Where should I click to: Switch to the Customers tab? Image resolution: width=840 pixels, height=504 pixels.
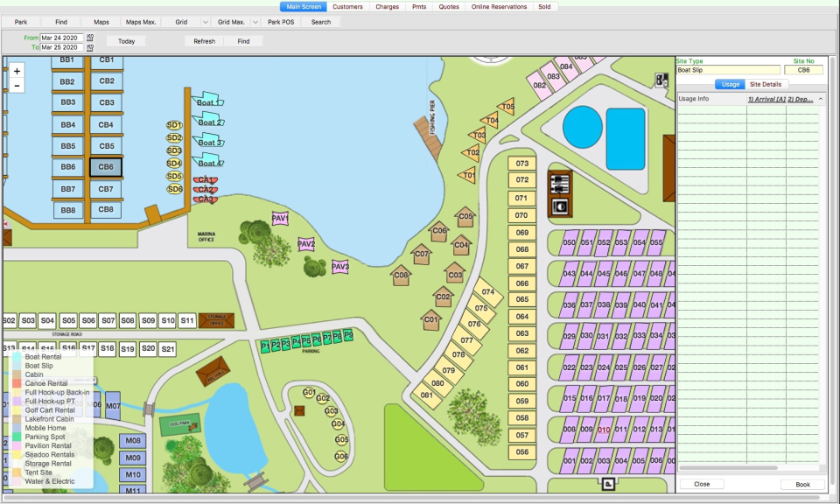tap(348, 6)
